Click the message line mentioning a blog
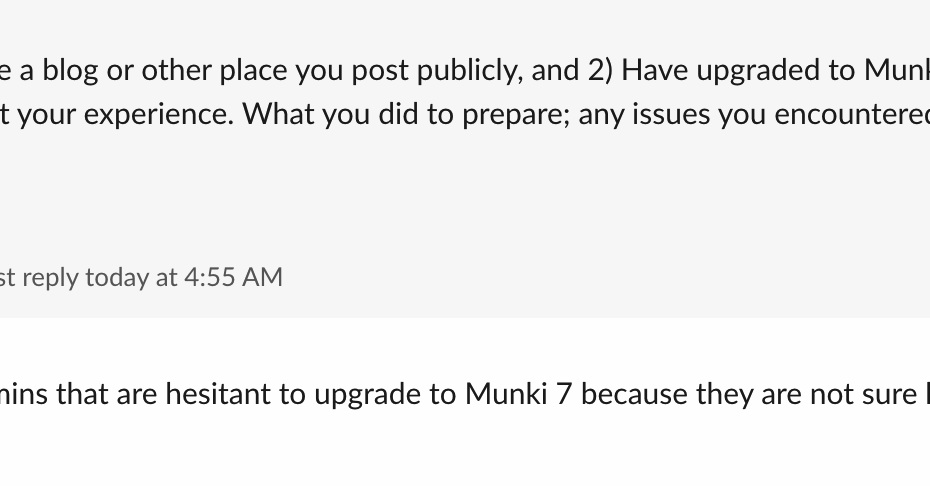Viewport: 930px width, 486px height. (400, 70)
